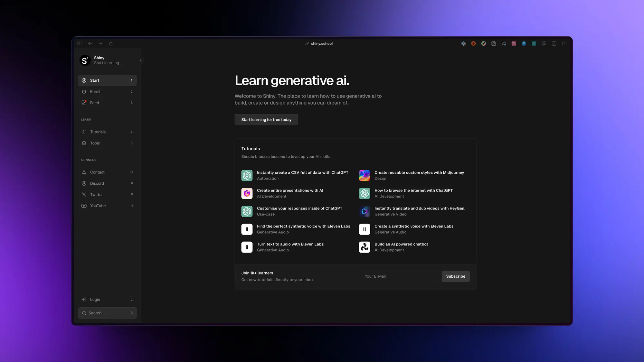The height and width of the screenshot is (362, 644).
Task: Reload the page with the refresh icon
Action: click(x=111, y=43)
